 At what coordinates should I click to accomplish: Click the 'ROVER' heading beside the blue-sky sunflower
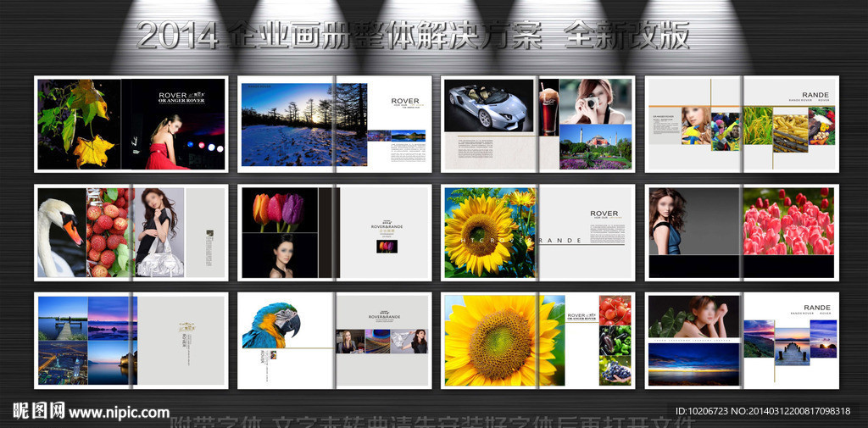604,214
